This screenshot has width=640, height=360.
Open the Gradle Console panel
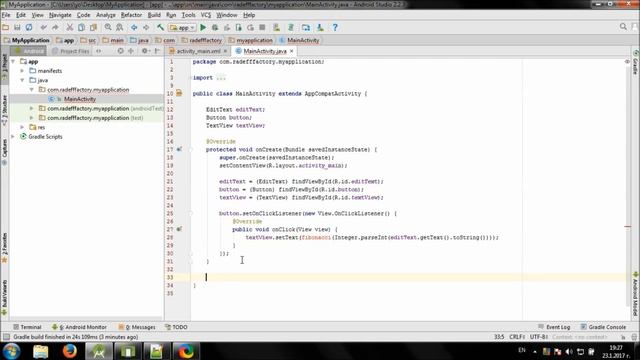(603, 327)
